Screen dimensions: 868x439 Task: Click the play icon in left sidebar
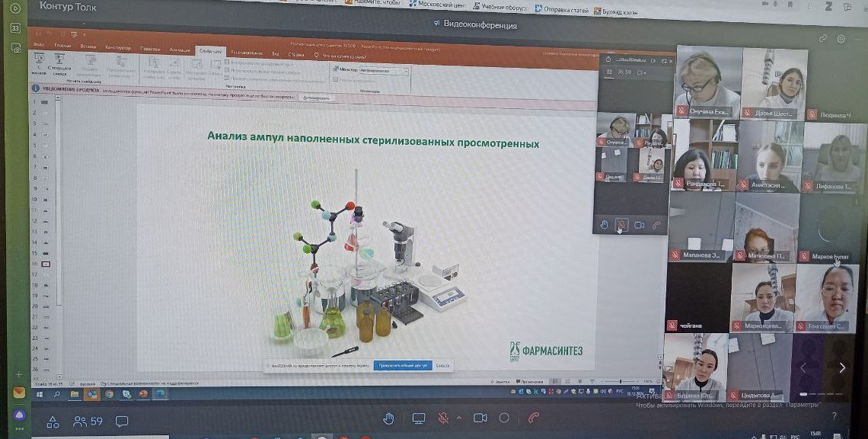pos(15,8)
